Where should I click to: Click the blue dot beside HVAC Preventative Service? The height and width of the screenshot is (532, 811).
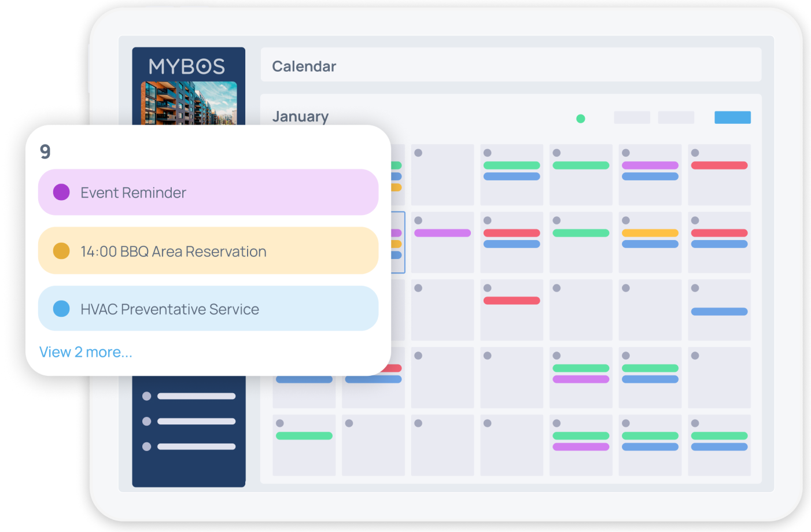click(x=61, y=308)
